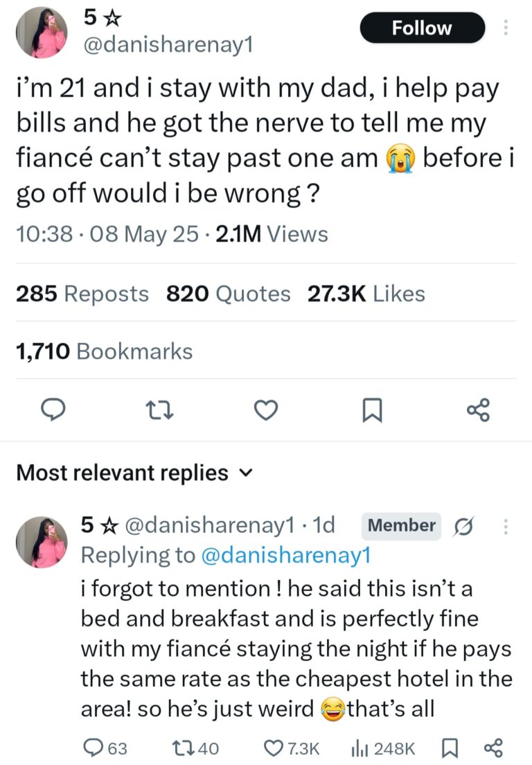This screenshot has height=765, width=532.
Task: Open the profile picture on the main post
Action: tap(42, 32)
